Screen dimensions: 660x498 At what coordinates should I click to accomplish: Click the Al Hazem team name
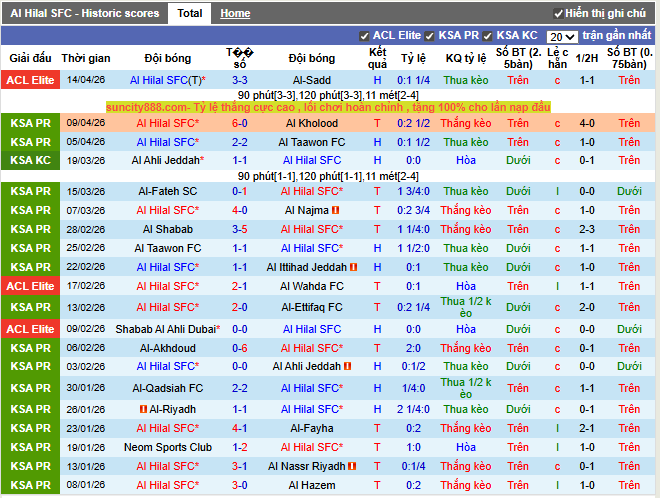tap(312, 485)
